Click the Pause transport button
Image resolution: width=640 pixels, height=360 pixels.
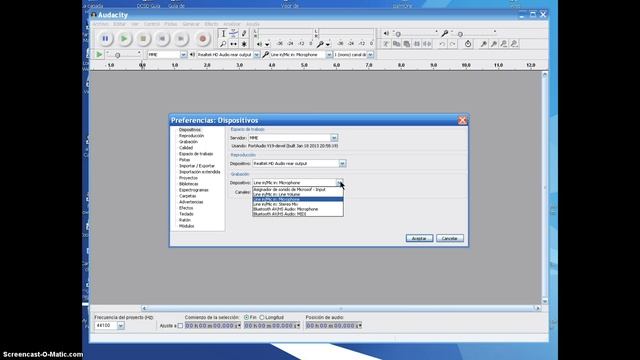105,39
